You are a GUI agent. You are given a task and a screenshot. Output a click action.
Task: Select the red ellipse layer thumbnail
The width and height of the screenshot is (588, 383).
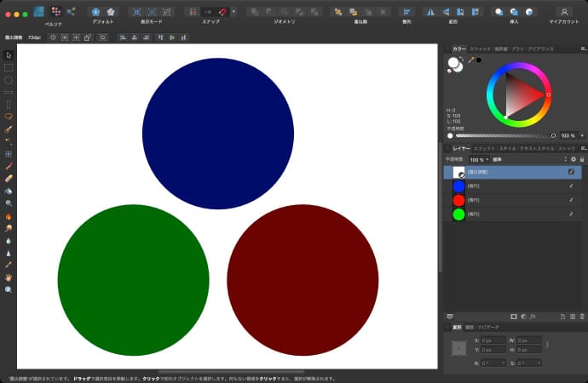click(458, 200)
